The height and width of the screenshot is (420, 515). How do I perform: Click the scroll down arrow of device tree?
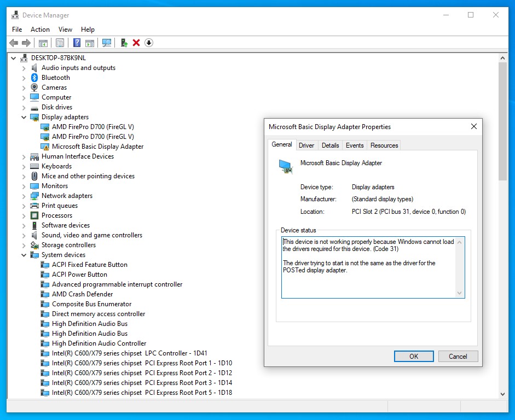pyautogui.click(x=502, y=394)
